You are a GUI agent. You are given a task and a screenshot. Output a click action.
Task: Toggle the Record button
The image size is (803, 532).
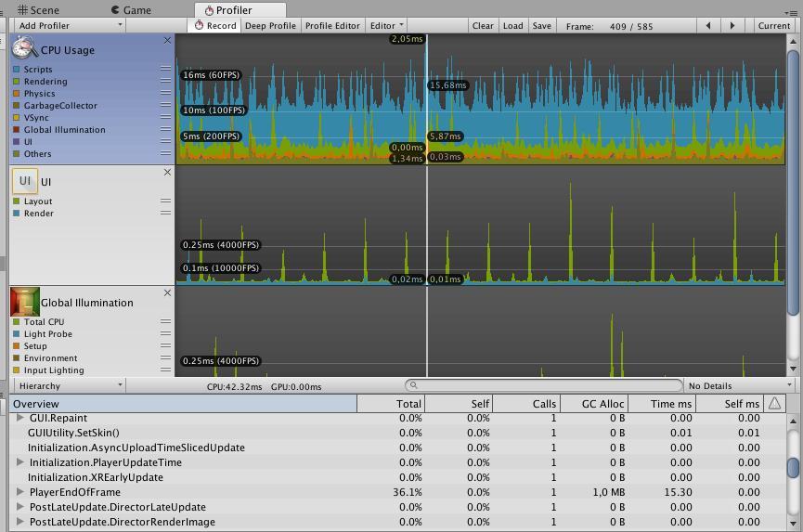point(215,26)
